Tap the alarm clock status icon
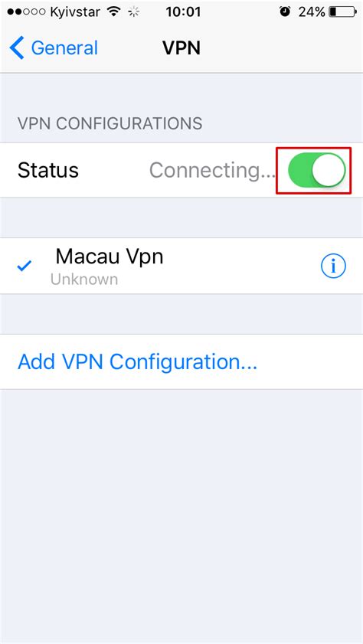This screenshot has height=644, width=363. [284, 12]
